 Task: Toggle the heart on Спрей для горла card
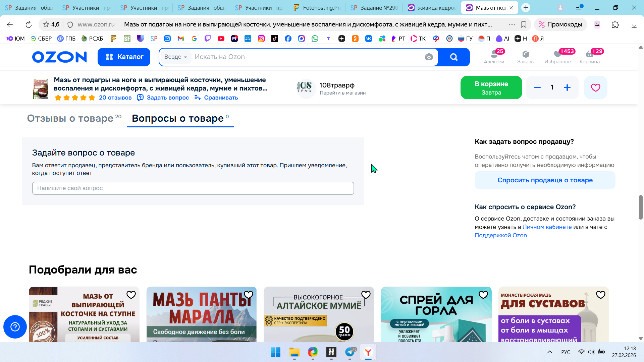coord(483,295)
